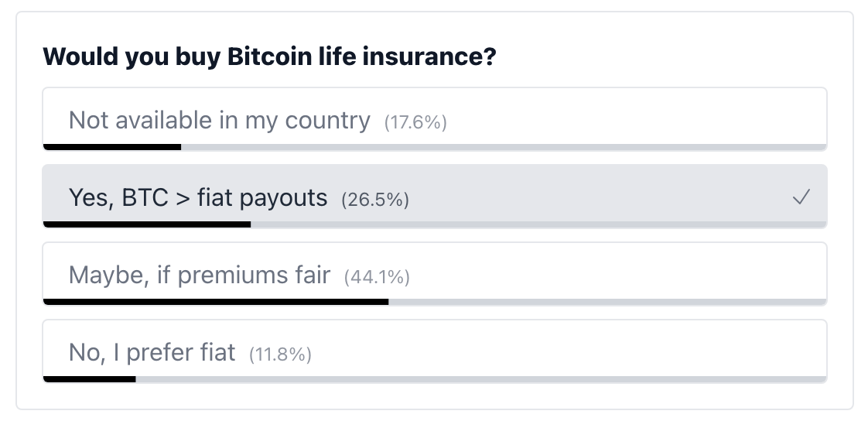Click the gray unfilled bar of the 26.5% option
This screenshot has width=868, height=421.
[538, 224]
